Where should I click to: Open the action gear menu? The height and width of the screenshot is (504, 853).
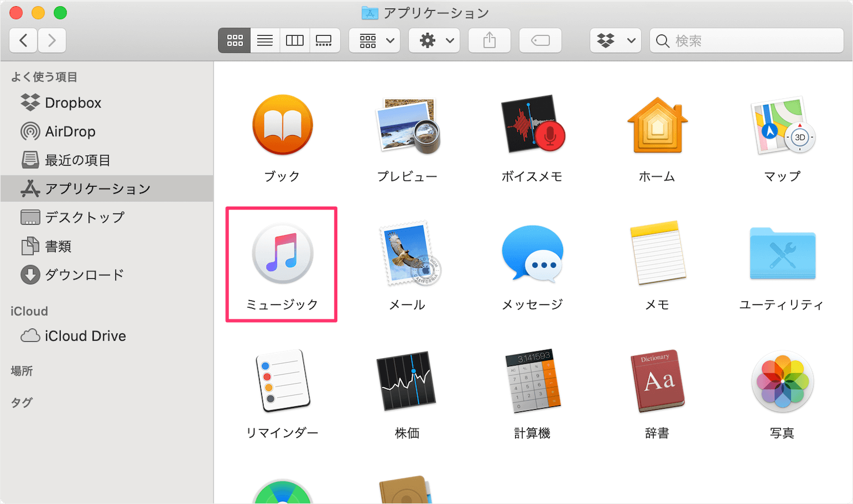434,40
